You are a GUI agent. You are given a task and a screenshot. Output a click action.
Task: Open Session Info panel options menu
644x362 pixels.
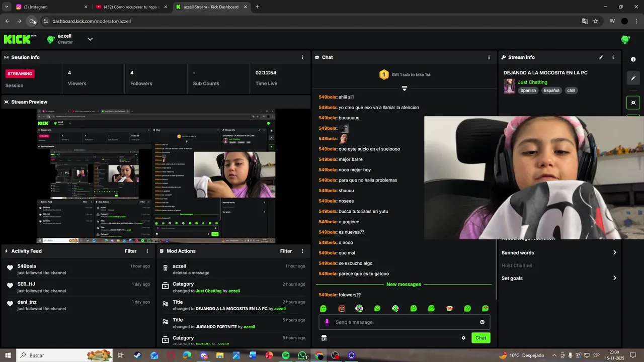tap(302, 57)
